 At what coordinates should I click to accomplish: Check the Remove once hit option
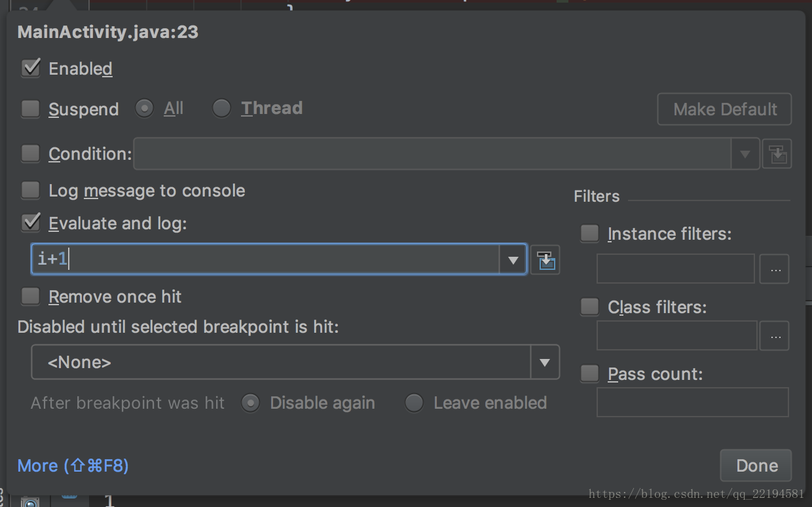click(x=31, y=297)
